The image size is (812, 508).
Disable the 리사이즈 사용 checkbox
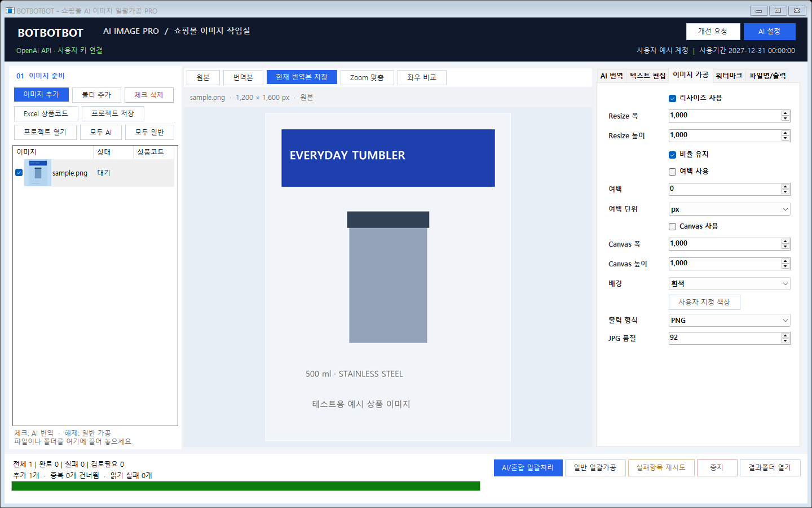click(672, 98)
